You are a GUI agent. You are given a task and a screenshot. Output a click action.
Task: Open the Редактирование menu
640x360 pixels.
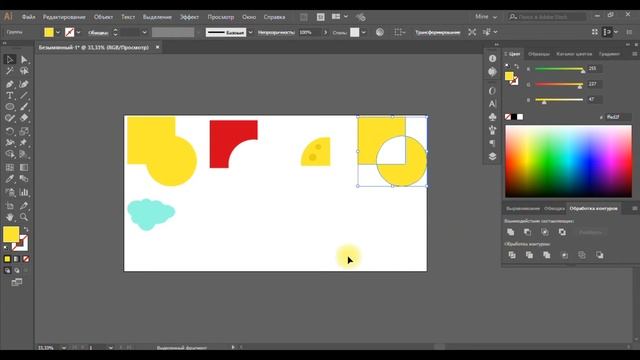[x=64, y=17]
